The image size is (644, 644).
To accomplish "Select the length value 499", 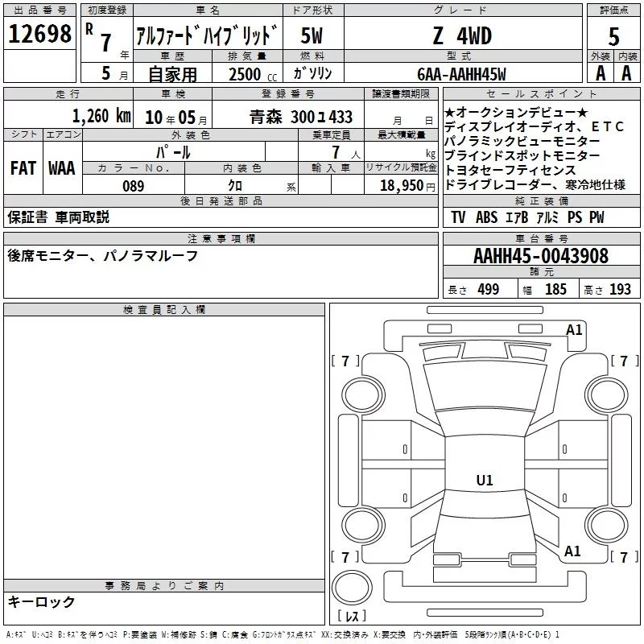I will point(489,289).
